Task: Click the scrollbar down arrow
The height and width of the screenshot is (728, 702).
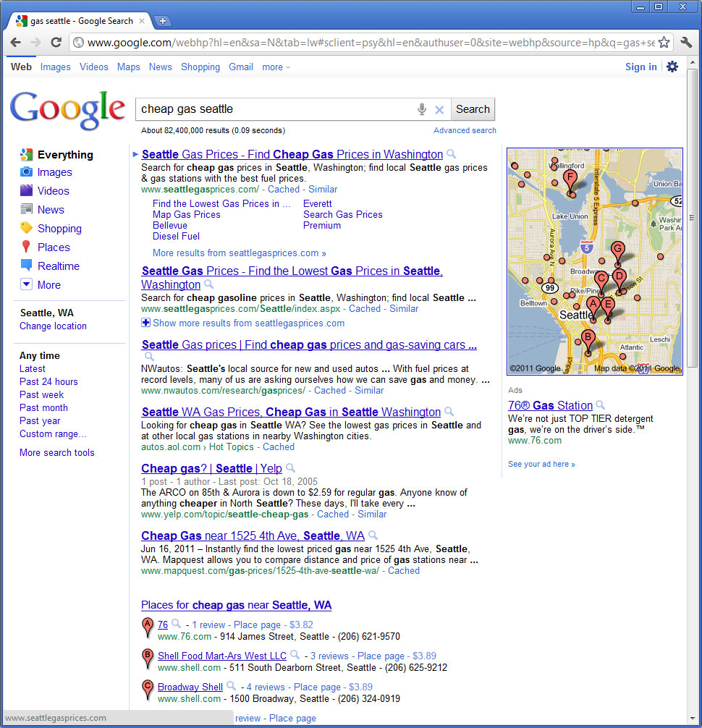Action: (692, 719)
